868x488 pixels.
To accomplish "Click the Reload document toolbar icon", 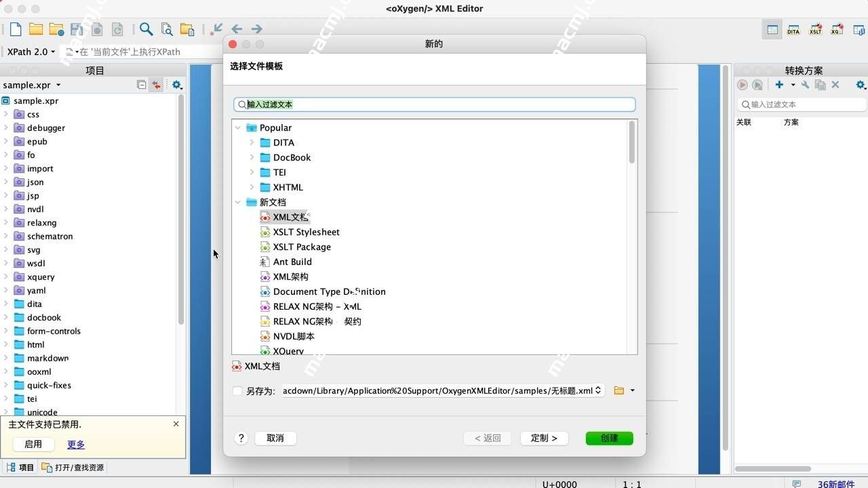I will (x=117, y=29).
